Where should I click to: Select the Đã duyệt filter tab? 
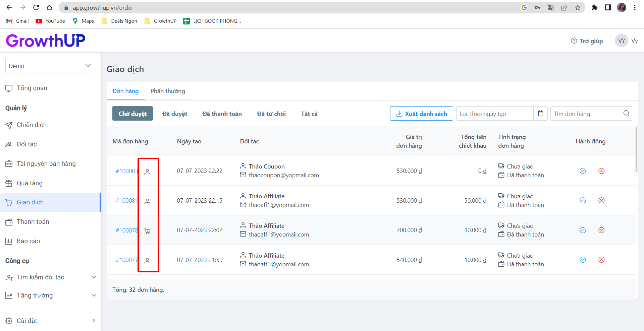pyautogui.click(x=175, y=114)
